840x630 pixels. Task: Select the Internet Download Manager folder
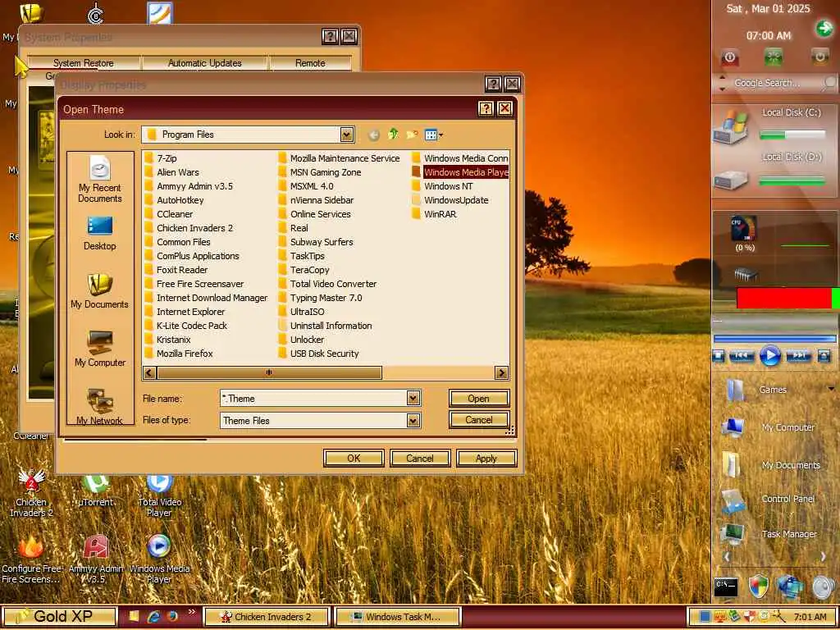[206, 297]
